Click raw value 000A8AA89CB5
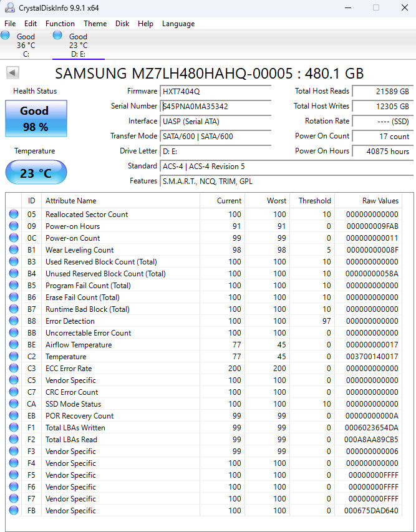Image resolution: width=416 pixels, height=532 pixels. (371, 439)
